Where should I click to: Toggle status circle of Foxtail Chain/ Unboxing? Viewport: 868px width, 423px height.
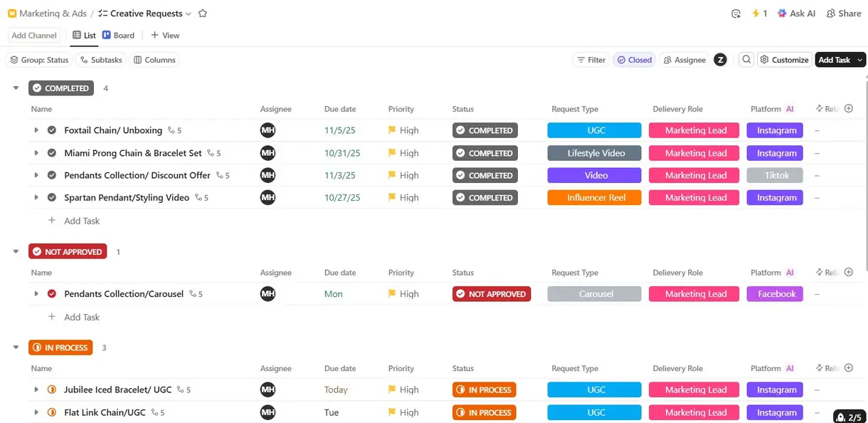point(52,130)
